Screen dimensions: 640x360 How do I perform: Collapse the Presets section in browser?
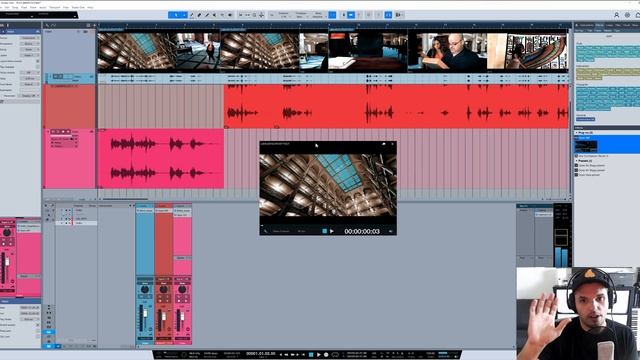pyautogui.click(x=576, y=161)
